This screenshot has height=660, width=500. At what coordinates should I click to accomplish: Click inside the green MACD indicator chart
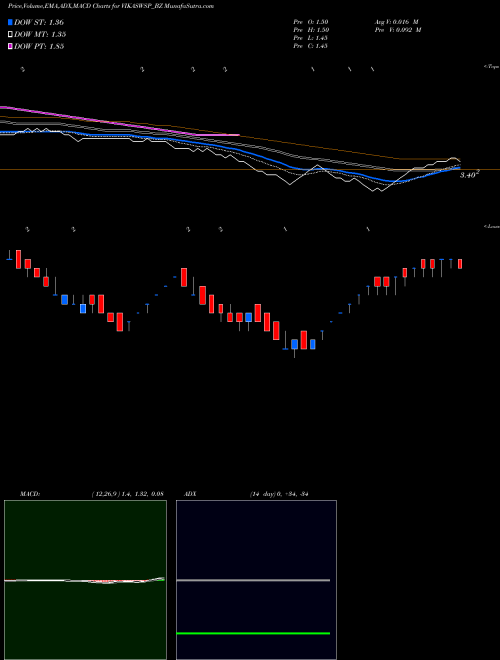pyautogui.click(x=85, y=580)
